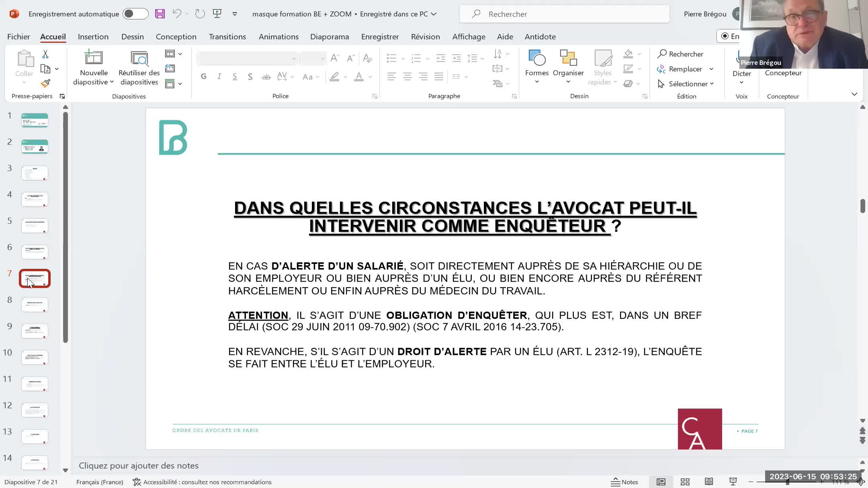The height and width of the screenshot is (488, 868).
Task: Decrease font size icon
Action: [351, 58]
